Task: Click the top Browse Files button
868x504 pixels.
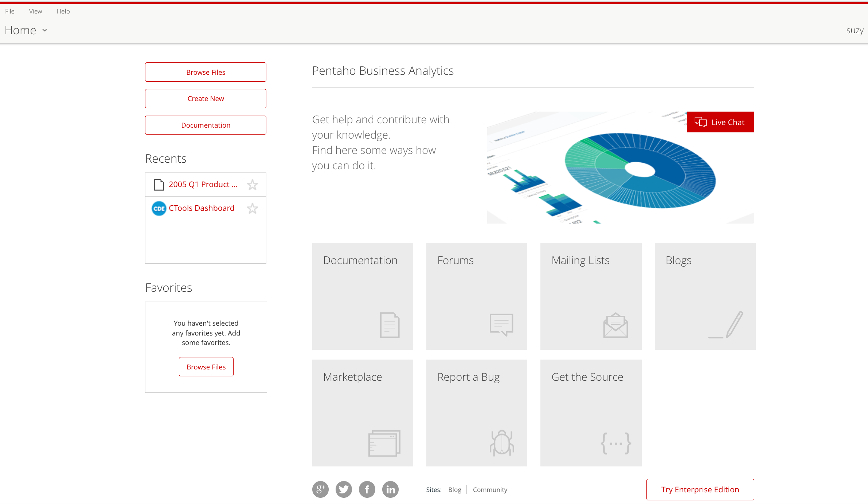Action: tap(206, 72)
